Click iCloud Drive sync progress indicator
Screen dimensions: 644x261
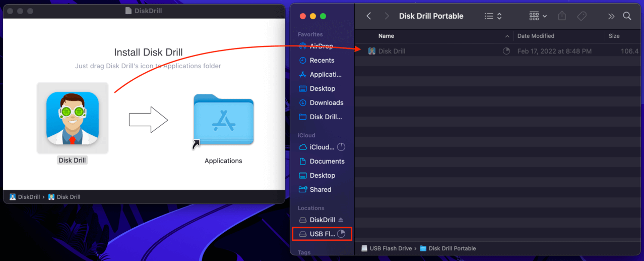[x=341, y=147]
